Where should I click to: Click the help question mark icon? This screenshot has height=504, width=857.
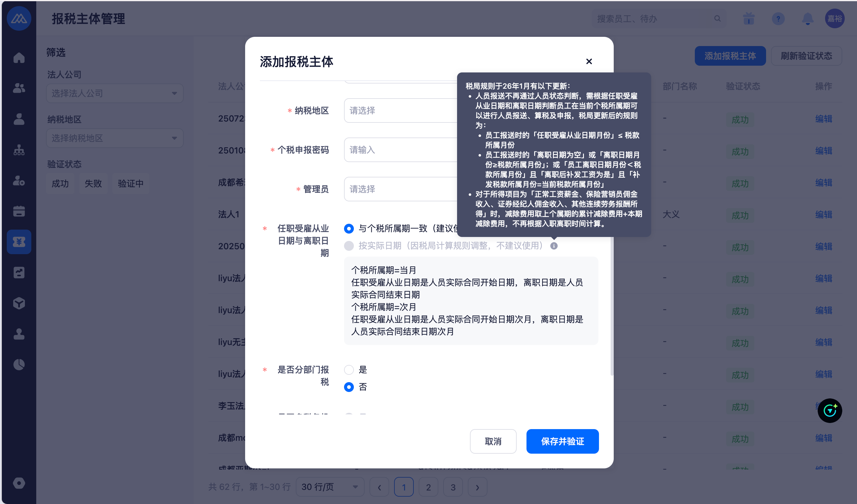pyautogui.click(x=778, y=19)
